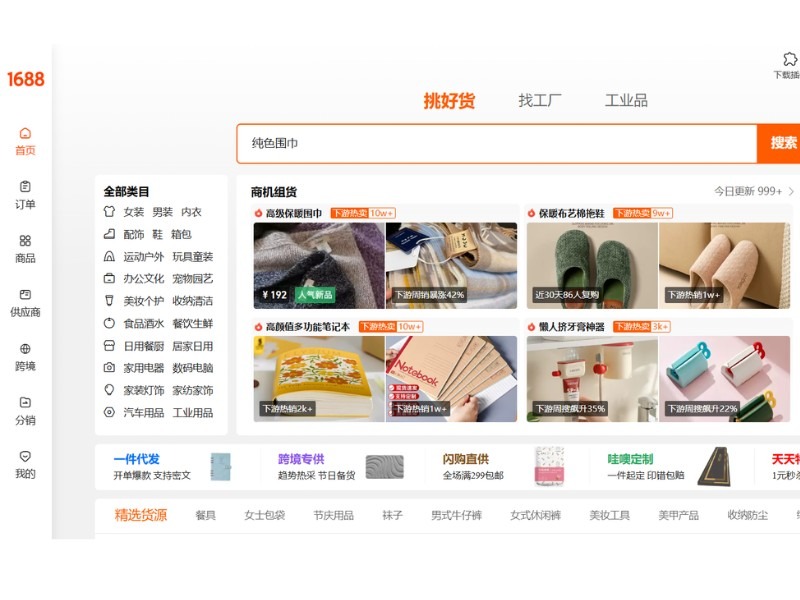Open the 首页 home sidebar icon
The height and width of the screenshot is (600, 800).
[x=25, y=134]
